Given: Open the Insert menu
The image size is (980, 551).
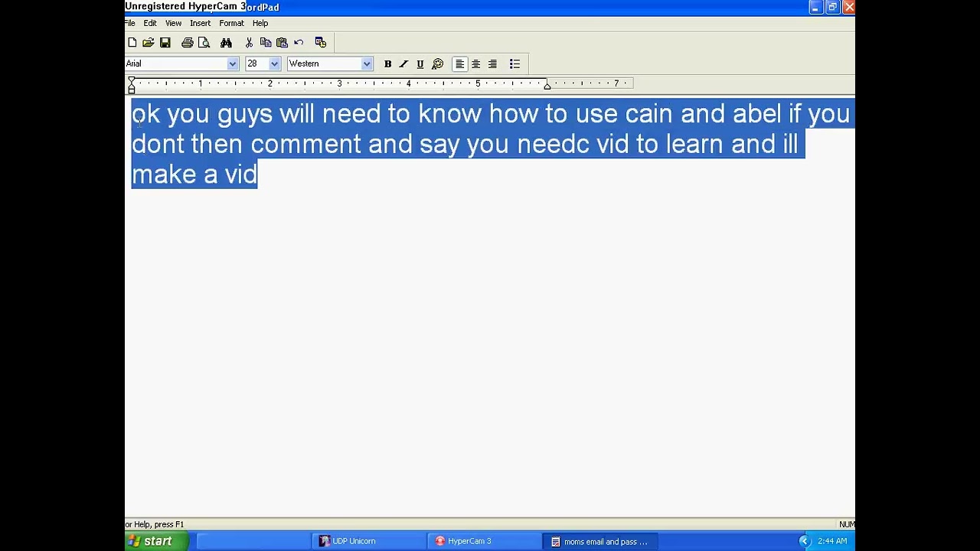Looking at the screenshot, I should click(200, 23).
